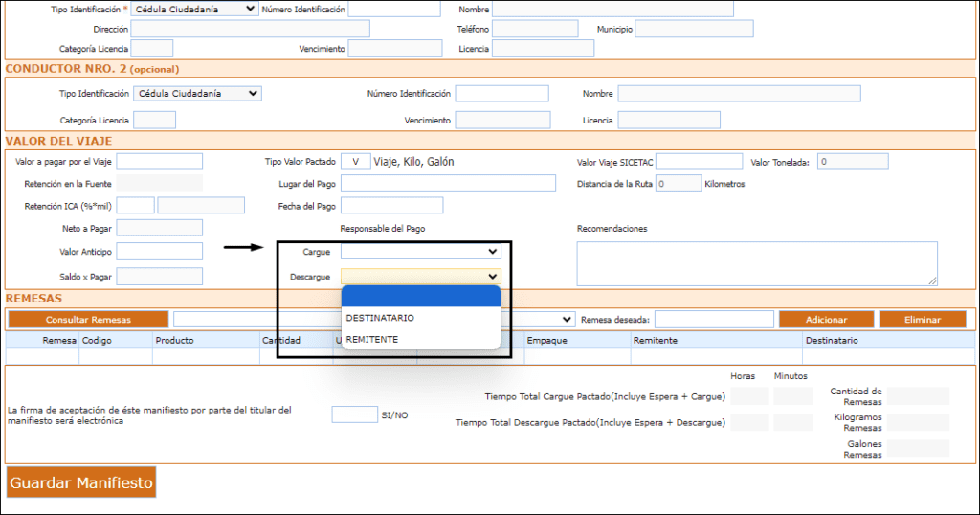Click the Recomendaciones text area

(756, 263)
